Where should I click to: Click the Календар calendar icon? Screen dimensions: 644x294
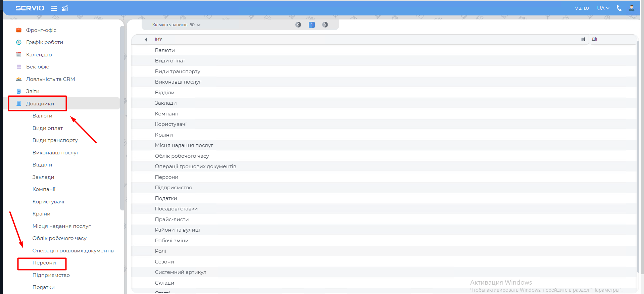(19, 55)
